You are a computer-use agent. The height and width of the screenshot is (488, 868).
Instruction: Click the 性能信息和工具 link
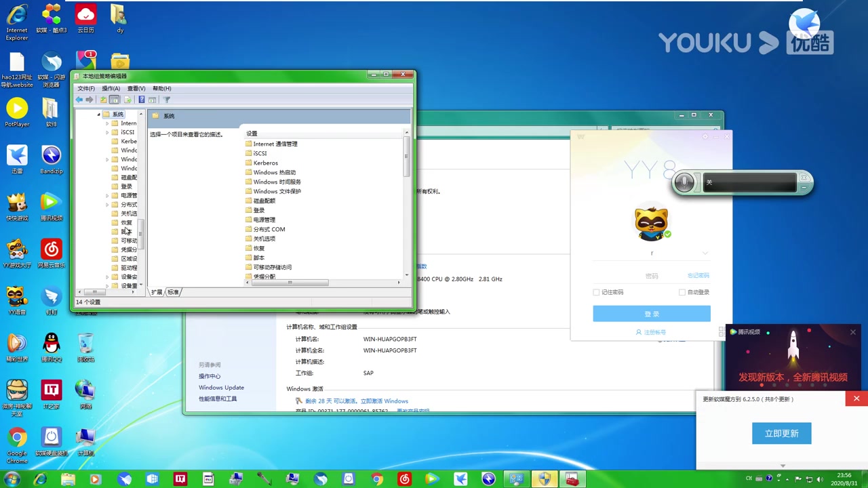218,399
